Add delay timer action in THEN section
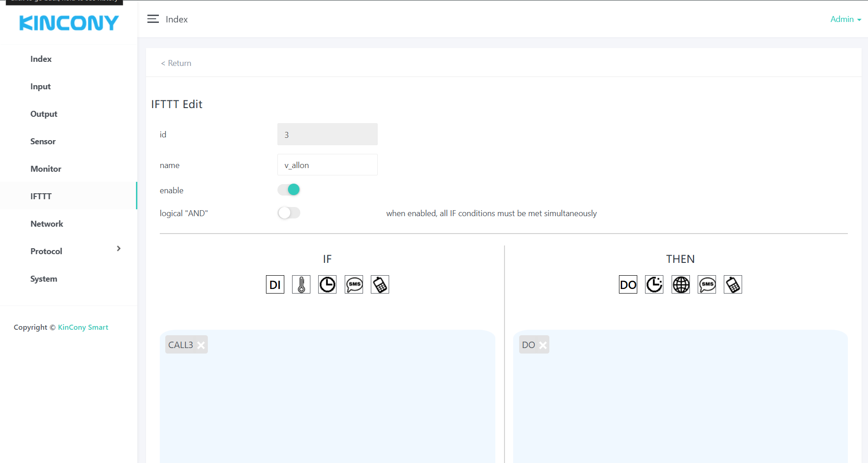Viewport: 868px width, 463px height. [x=654, y=284]
